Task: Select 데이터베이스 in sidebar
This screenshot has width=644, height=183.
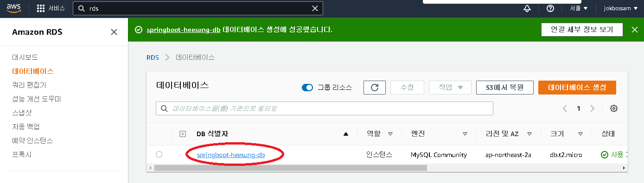Action: pos(33,71)
